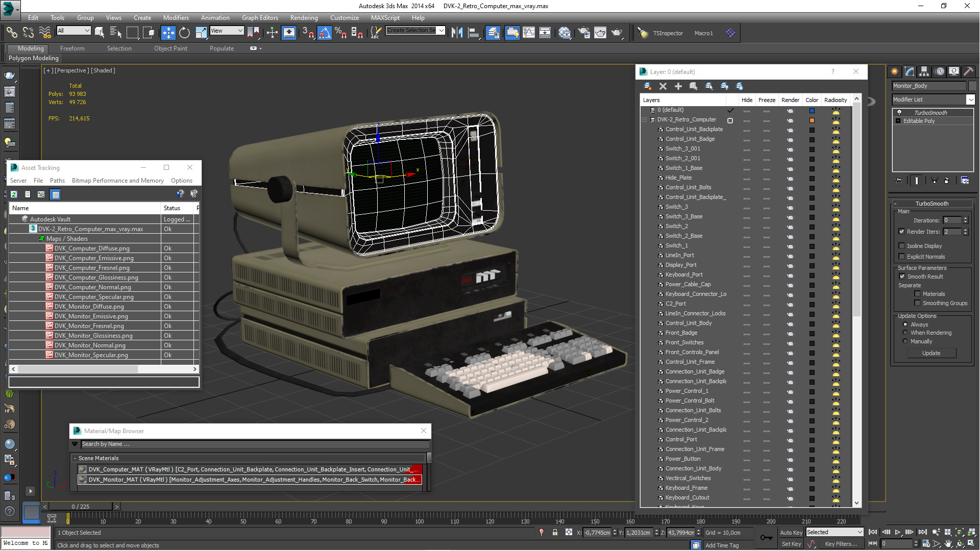Select the Manually update option
This screenshot has height=551, width=980.
(905, 341)
